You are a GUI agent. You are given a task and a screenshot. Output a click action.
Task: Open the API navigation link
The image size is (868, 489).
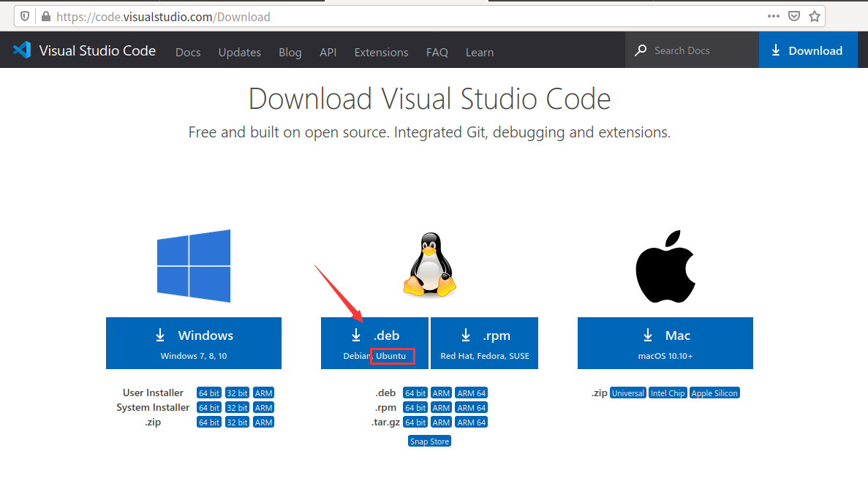[328, 52]
